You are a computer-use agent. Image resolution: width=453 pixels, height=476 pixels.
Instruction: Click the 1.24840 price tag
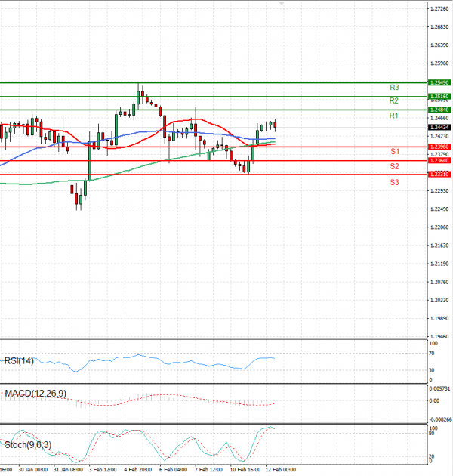click(439, 110)
